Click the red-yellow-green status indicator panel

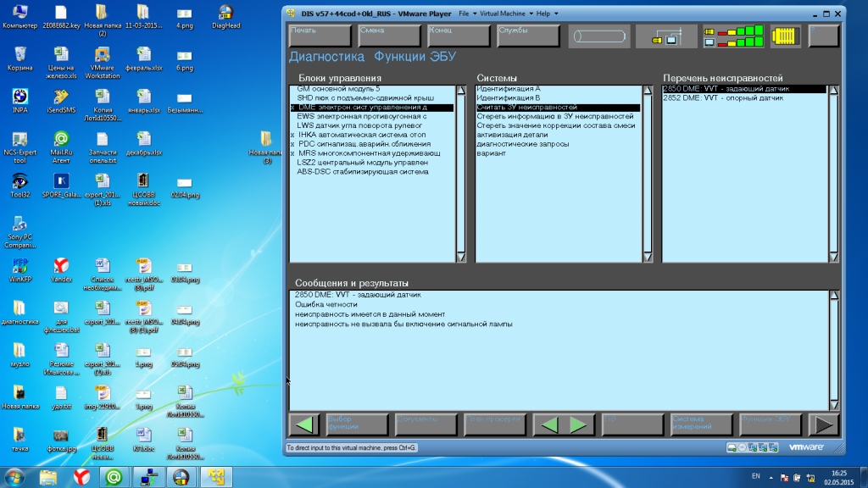[x=732, y=37]
